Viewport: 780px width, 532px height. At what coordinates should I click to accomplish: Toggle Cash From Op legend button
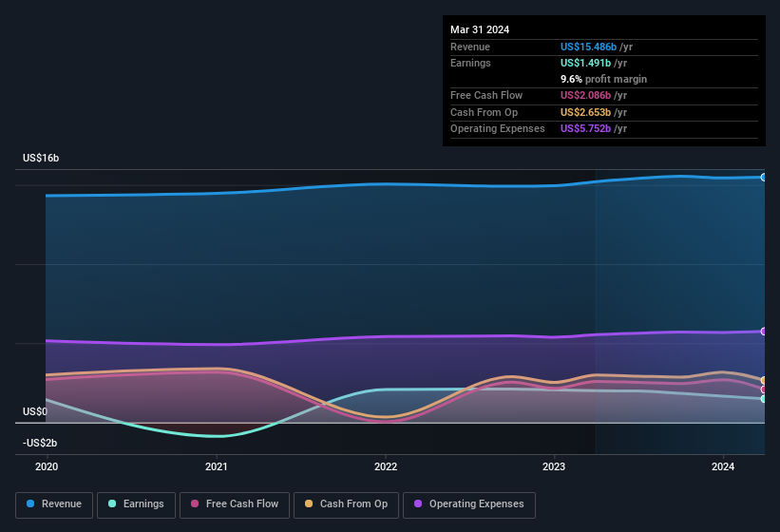point(346,505)
